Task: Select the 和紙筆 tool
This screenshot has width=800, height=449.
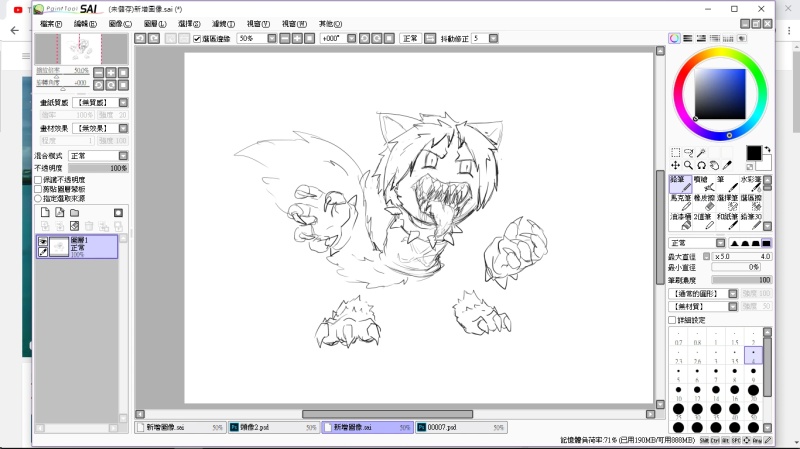Action: (x=728, y=221)
